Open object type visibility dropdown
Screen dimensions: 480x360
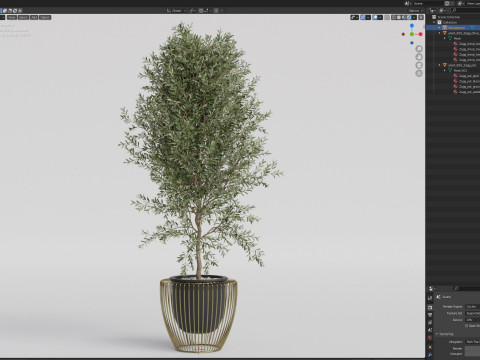click(354, 17)
